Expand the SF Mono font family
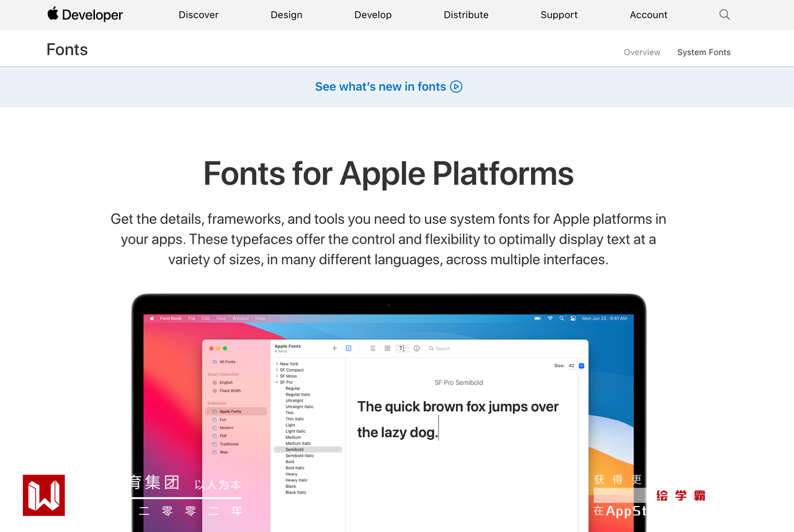794x532 pixels. (x=277, y=376)
